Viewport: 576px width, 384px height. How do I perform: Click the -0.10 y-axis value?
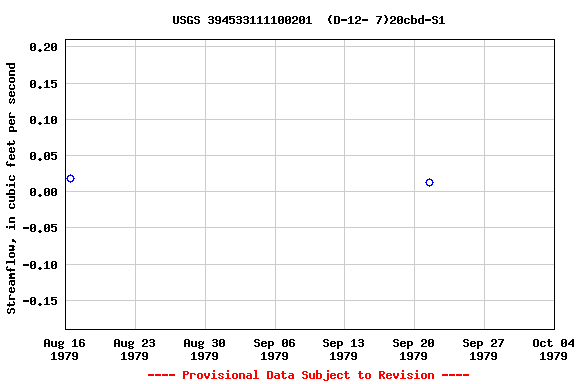pos(40,265)
